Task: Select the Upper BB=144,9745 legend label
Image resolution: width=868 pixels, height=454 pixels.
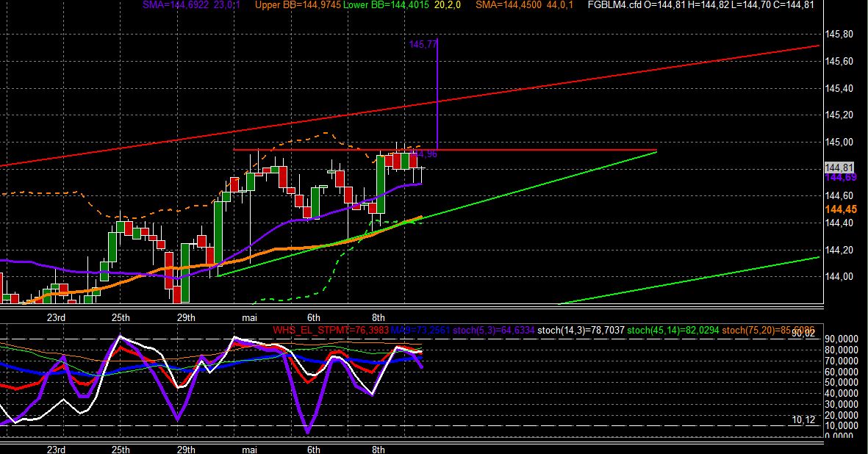Action: [x=297, y=5]
